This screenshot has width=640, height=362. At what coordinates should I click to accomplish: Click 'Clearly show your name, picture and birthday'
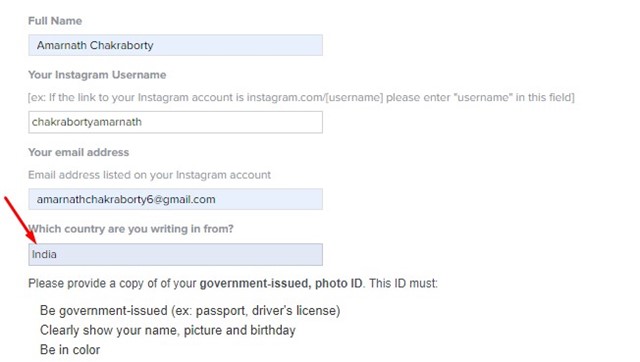coord(167,330)
